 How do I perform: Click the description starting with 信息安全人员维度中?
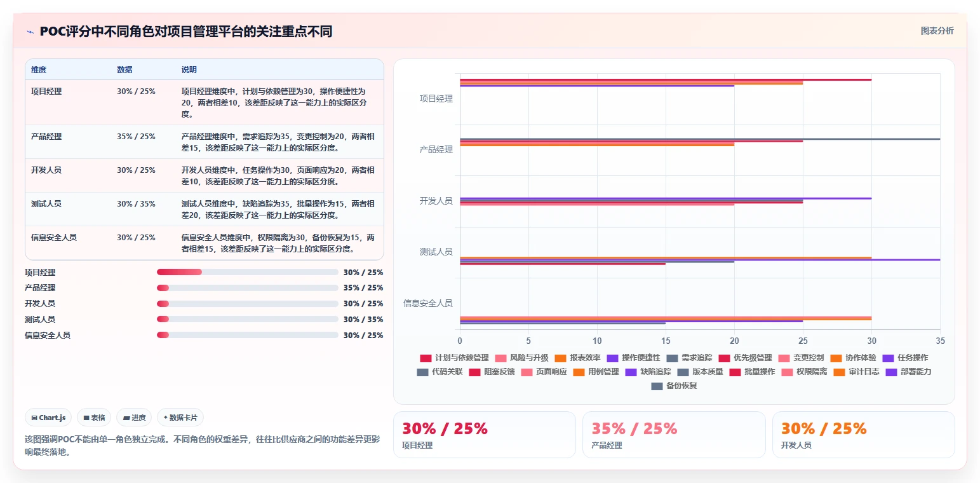278,243
